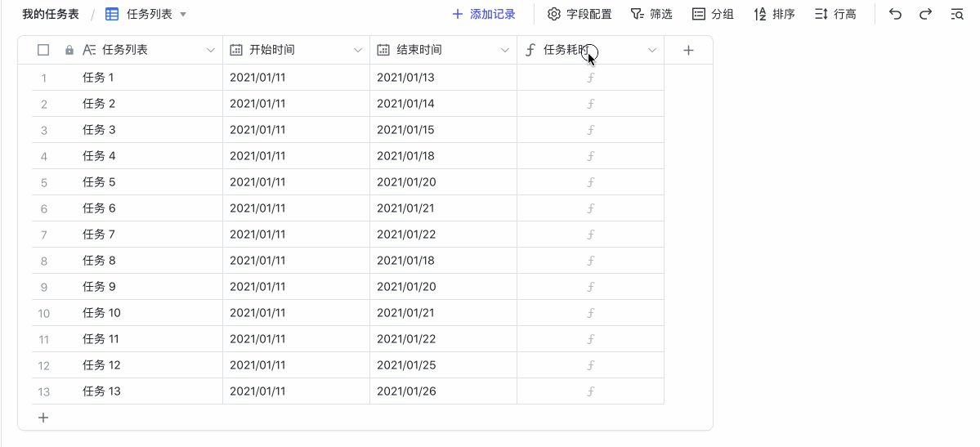The image size is (980, 447).
Task: Click end date 2021/01/14 cell
Action: 443,104
